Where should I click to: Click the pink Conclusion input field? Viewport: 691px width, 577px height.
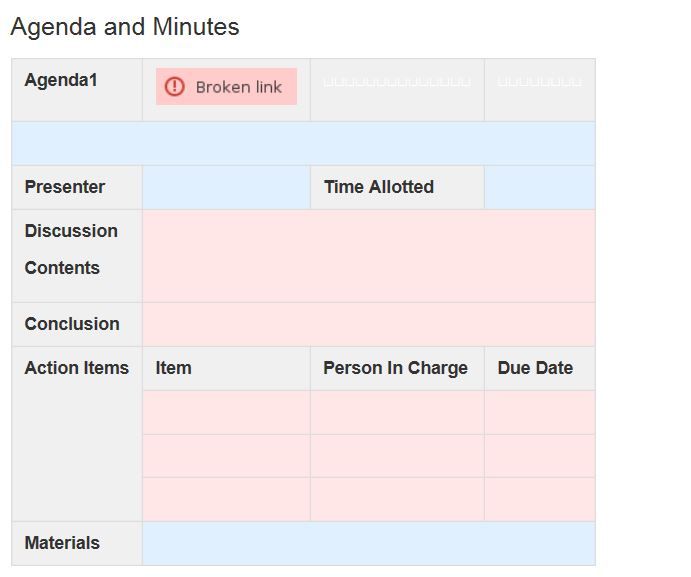[368, 324]
